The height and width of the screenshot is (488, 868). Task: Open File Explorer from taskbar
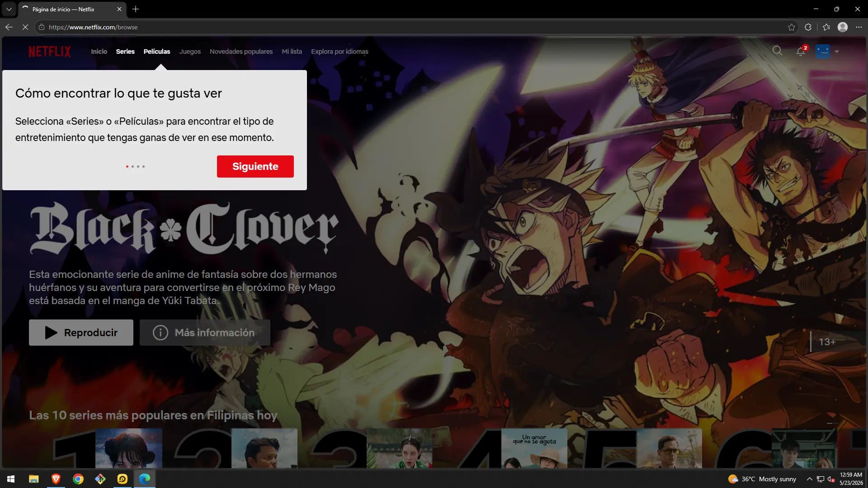coord(33,479)
